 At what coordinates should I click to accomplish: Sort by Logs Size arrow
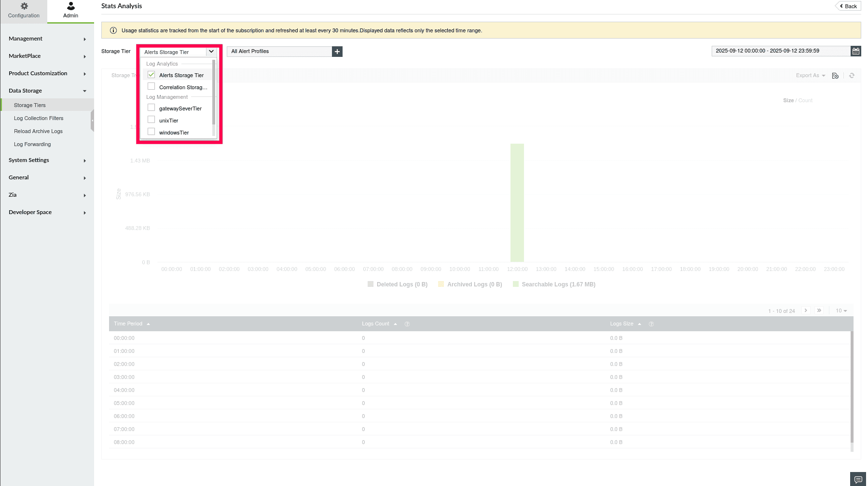tap(640, 324)
